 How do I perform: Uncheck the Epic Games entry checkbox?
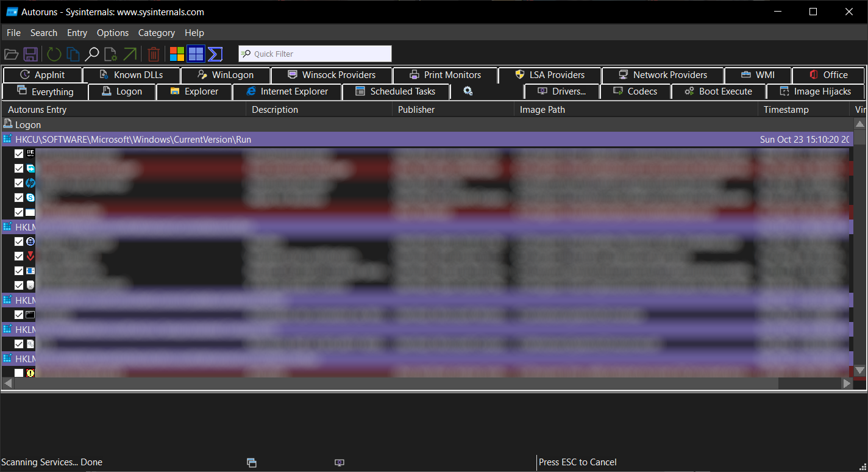(x=19, y=154)
